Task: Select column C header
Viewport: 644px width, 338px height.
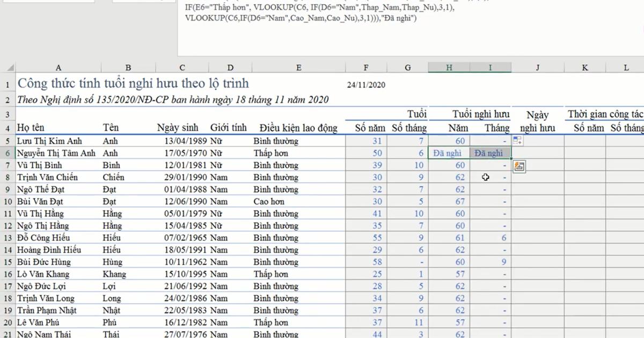Action: [x=182, y=68]
